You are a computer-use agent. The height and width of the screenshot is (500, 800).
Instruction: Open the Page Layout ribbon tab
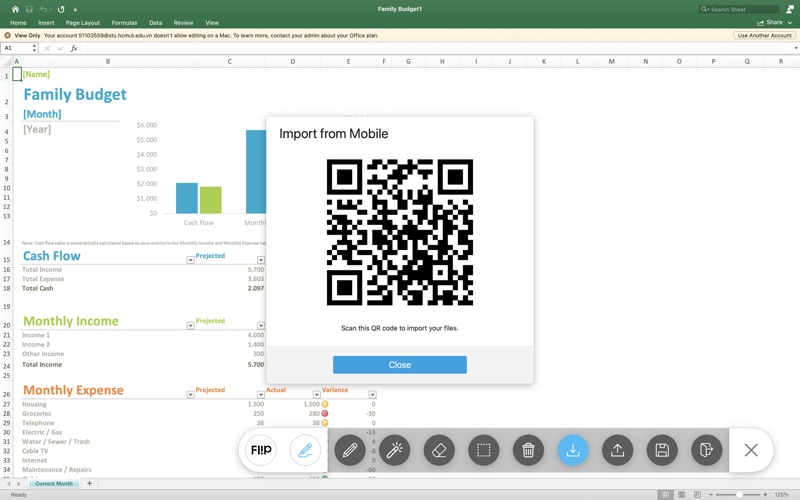click(83, 23)
